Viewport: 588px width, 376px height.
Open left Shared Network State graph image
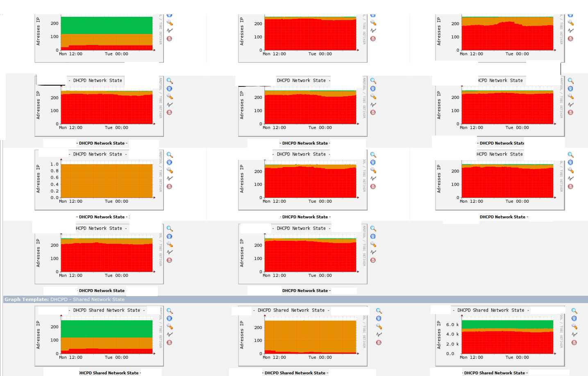(99, 336)
